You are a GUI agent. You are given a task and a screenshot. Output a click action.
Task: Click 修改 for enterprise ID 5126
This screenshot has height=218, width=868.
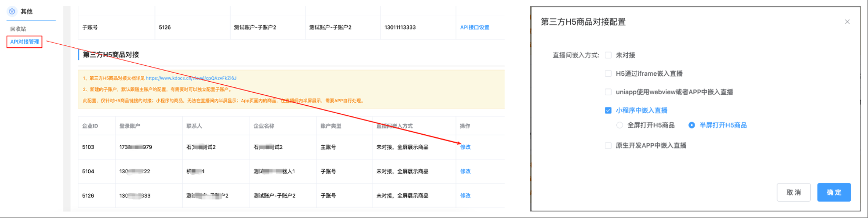[x=465, y=195]
